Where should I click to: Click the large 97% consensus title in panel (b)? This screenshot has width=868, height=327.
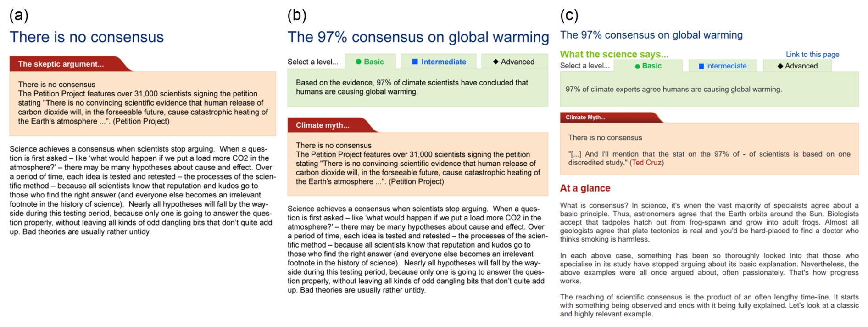click(x=418, y=37)
